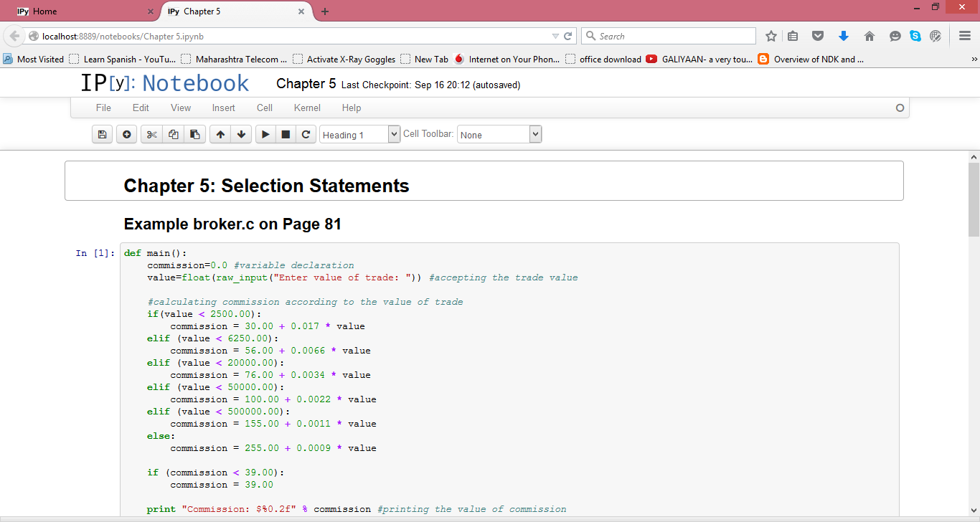
Task: Paste cell below icon
Action: point(194,135)
